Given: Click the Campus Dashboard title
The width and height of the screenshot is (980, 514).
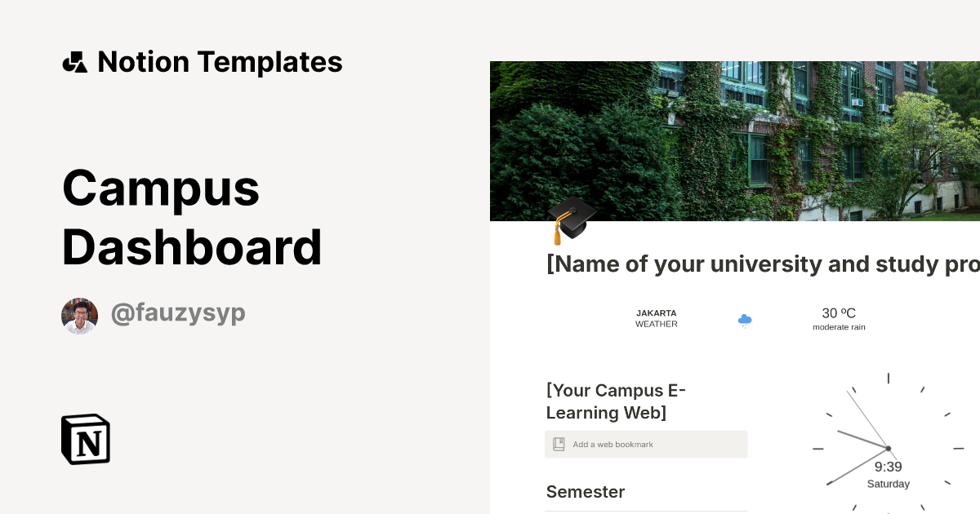Looking at the screenshot, I should (x=192, y=217).
